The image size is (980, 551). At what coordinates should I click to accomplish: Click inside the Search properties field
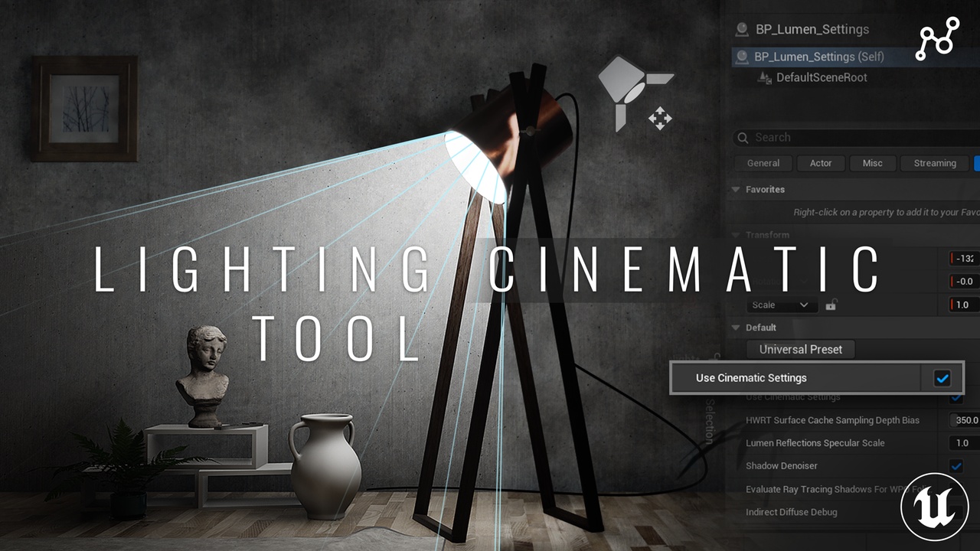click(812, 138)
